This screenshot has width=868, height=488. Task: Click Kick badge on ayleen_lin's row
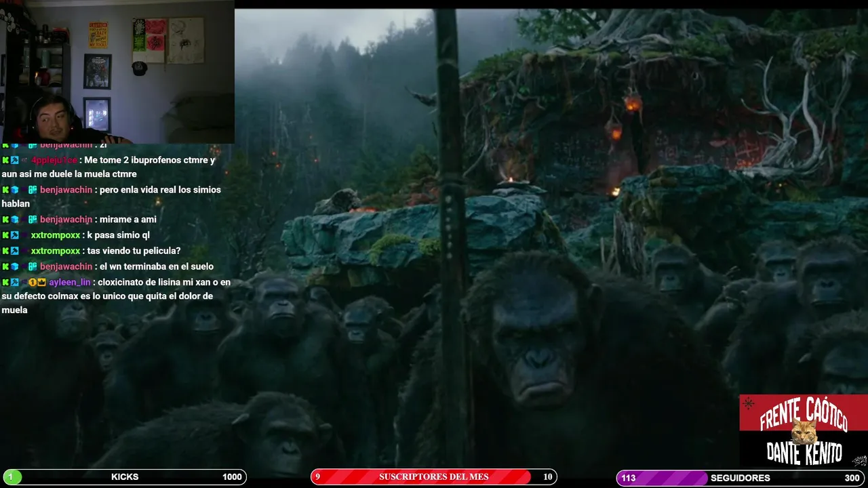pos(5,282)
